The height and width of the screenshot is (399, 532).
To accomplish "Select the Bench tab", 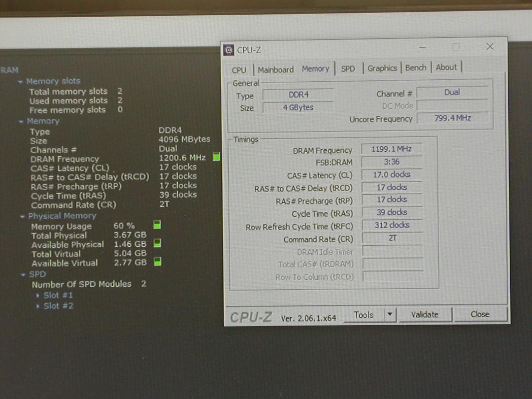I will pyautogui.click(x=416, y=68).
